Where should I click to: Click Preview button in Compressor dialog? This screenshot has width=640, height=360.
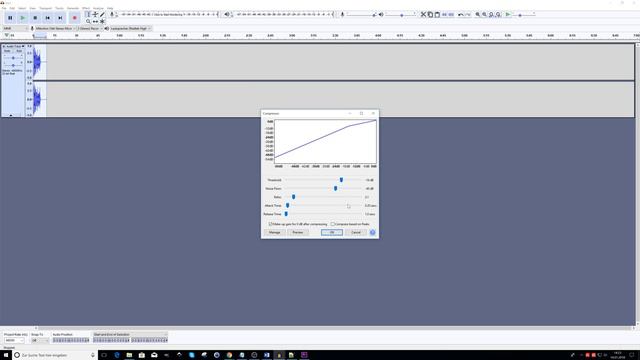(298, 232)
